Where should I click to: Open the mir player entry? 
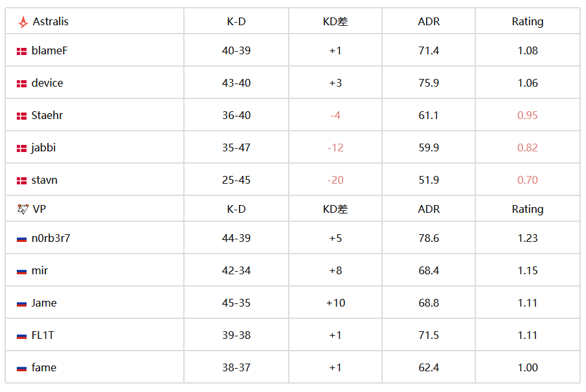39,270
